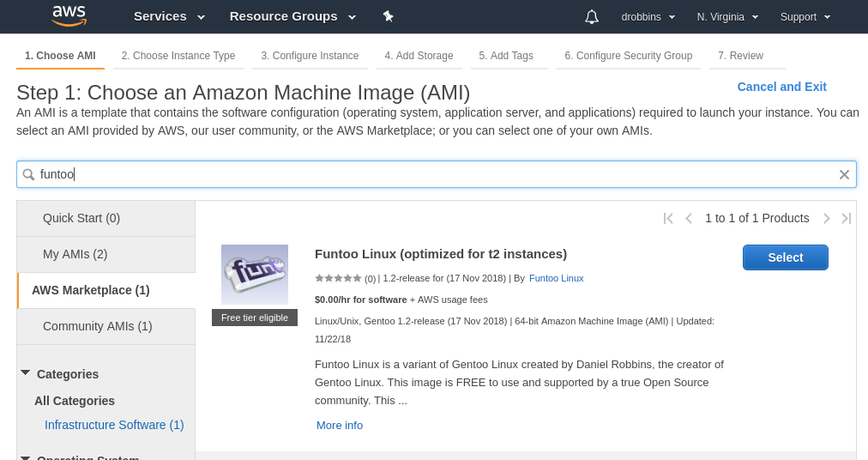
Task: Go to the 1. Choose AMI step tab
Action: point(60,56)
